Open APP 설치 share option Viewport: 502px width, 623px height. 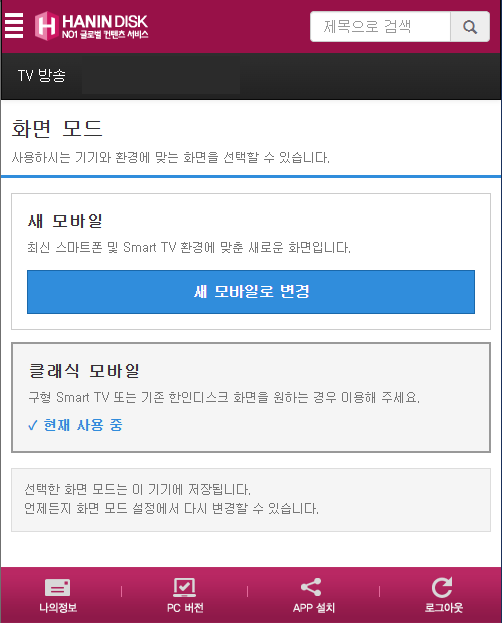314,595
